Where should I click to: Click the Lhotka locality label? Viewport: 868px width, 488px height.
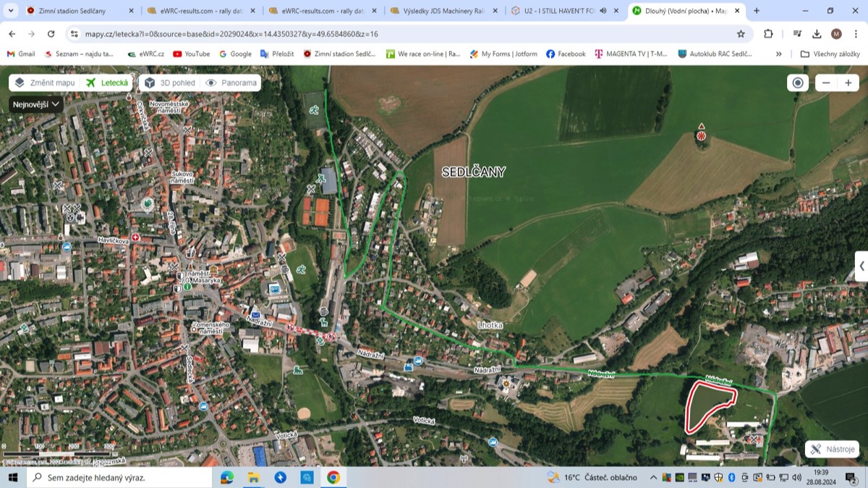click(x=490, y=325)
